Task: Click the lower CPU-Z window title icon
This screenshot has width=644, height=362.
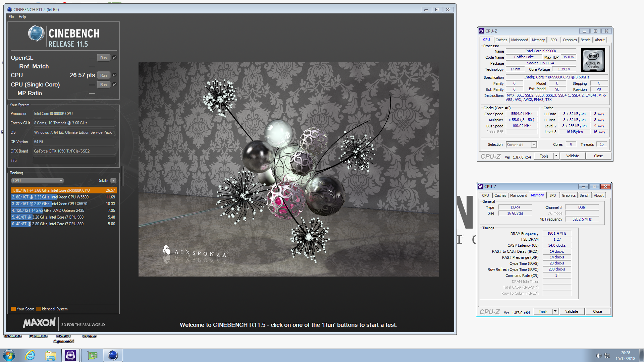Action: pos(480,186)
